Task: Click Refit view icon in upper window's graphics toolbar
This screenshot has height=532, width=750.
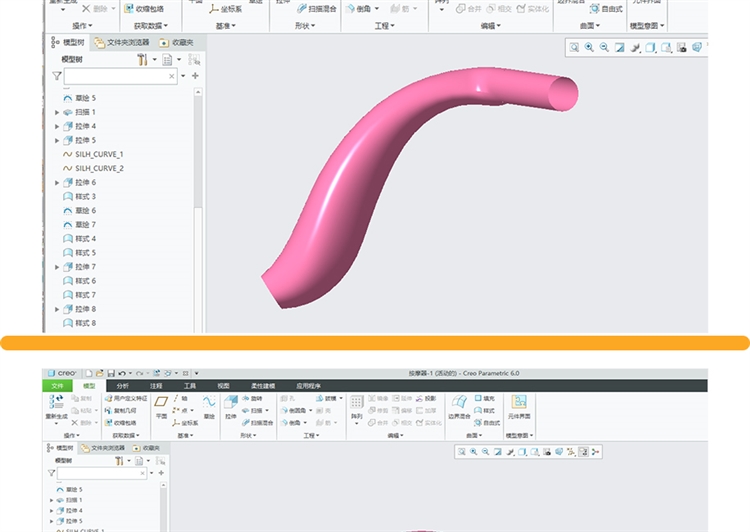Action: tap(574, 47)
